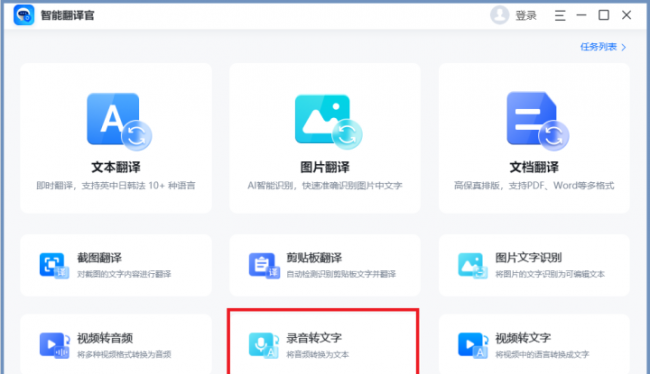Click the 智能翻译官 app logo icon

[24, 15]
